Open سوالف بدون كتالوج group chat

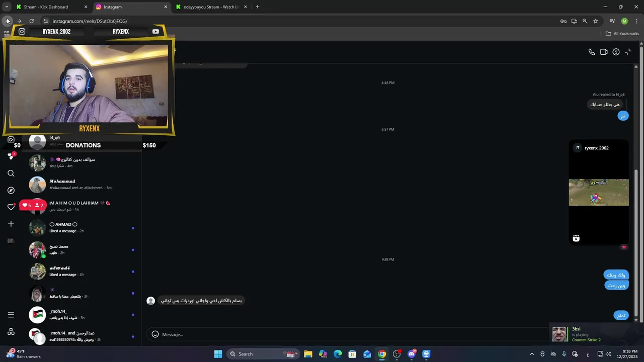[x=82, y=162]
